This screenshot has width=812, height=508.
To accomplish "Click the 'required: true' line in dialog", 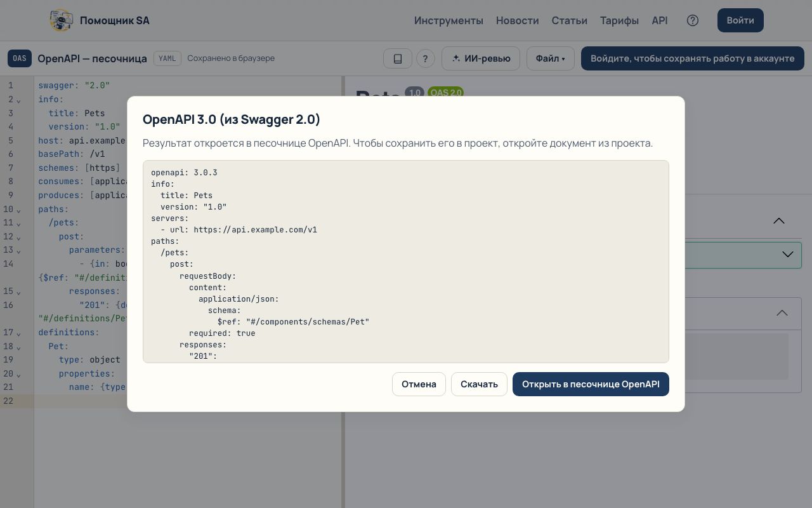I will [222, 333].
